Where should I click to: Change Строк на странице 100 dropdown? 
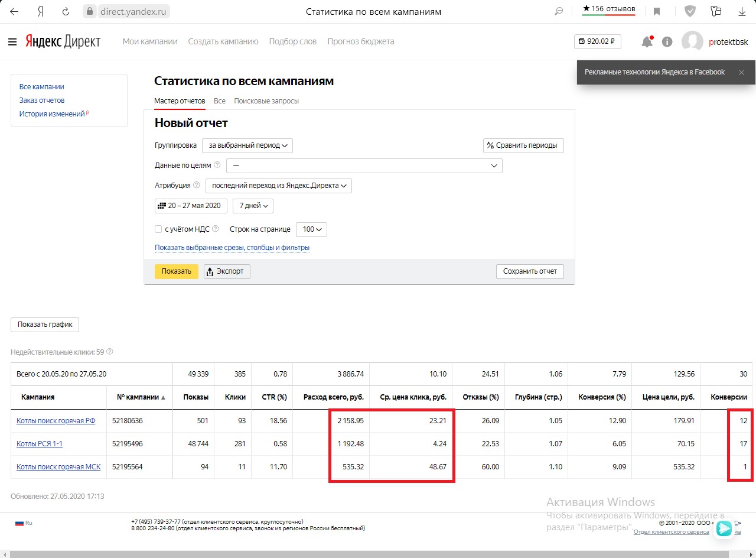pos(311,229)
